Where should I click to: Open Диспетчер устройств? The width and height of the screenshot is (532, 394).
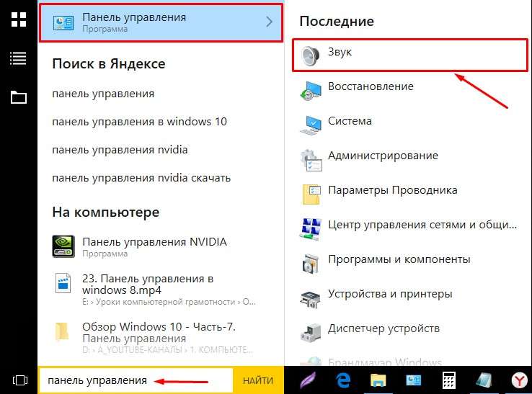pos(384,328)
